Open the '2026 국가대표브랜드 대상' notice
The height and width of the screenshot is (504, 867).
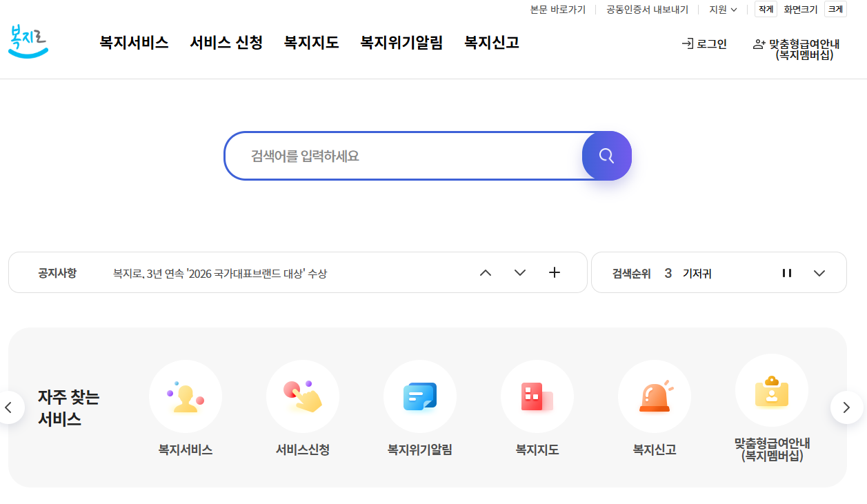point(220,274)
